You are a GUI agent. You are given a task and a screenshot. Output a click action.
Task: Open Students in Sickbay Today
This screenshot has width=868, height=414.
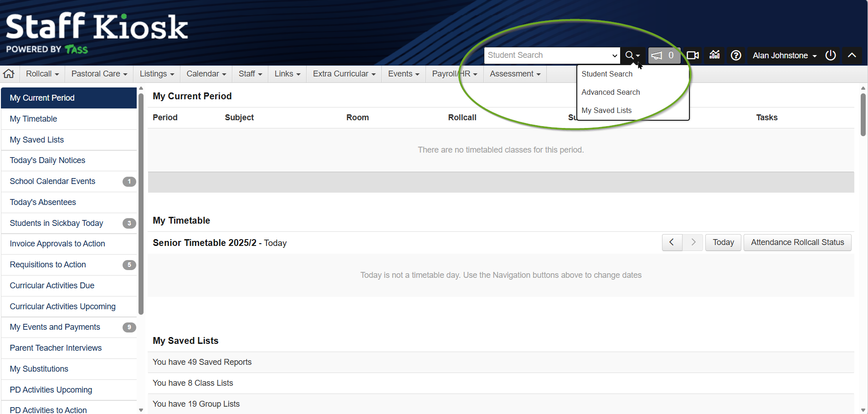69,223
